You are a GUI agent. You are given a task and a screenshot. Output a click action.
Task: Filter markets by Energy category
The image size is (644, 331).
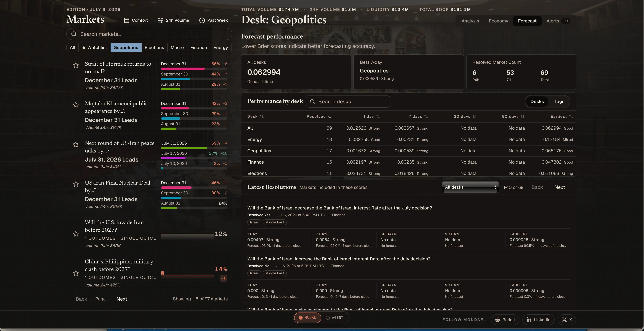tap(221, 48)
